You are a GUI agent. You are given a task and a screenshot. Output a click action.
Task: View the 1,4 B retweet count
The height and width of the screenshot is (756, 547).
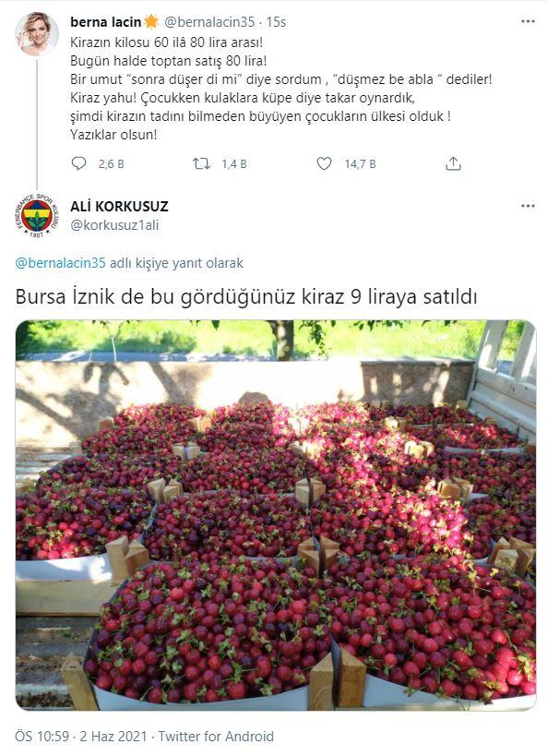point(234,164)
